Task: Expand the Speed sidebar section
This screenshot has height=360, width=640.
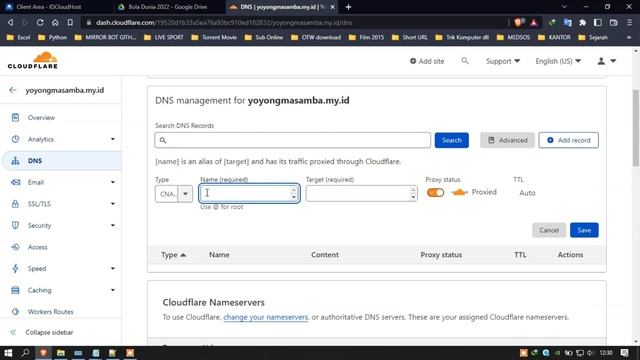Action: click(x=113, y=268)
